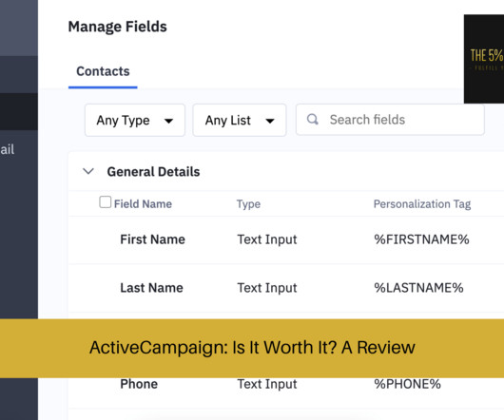Click the Any List dropdown arrow
Screen dimensions: 504x420
tap(270, 121)
